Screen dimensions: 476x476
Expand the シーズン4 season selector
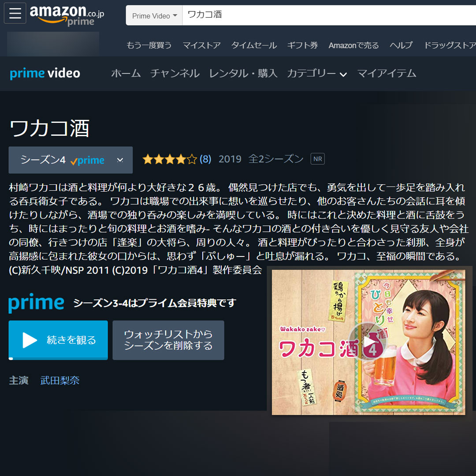(x=71, y=160)
